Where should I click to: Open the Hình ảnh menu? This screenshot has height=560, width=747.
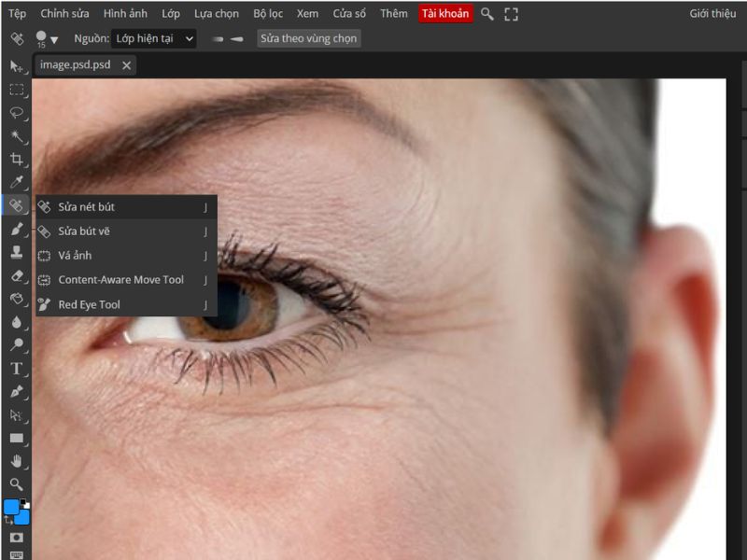(125, 13)
